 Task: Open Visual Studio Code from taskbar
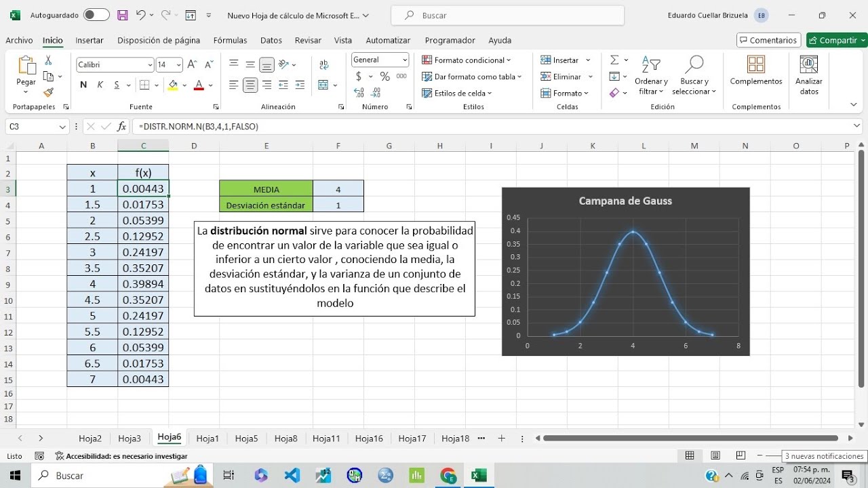292,475
